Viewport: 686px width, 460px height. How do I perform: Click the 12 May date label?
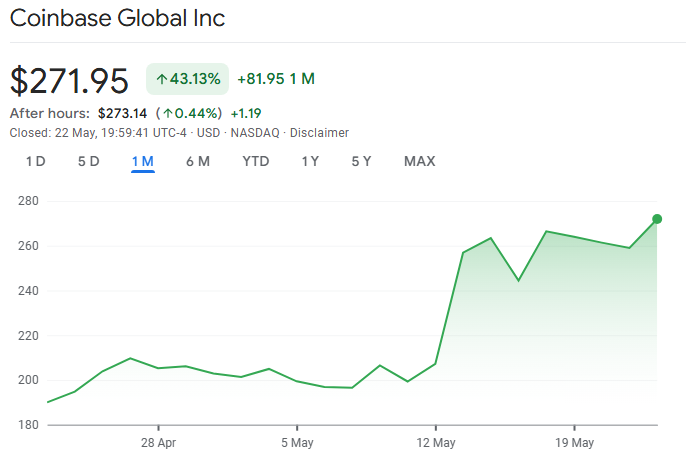(x=435, y=442)
